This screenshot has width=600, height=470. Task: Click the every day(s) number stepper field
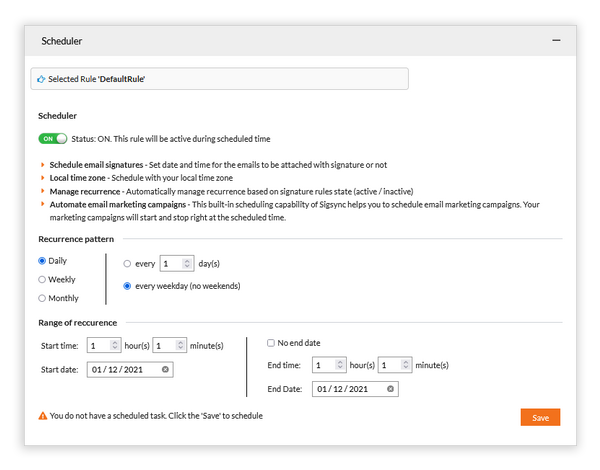pyautogui.click(x=175, y=264)
